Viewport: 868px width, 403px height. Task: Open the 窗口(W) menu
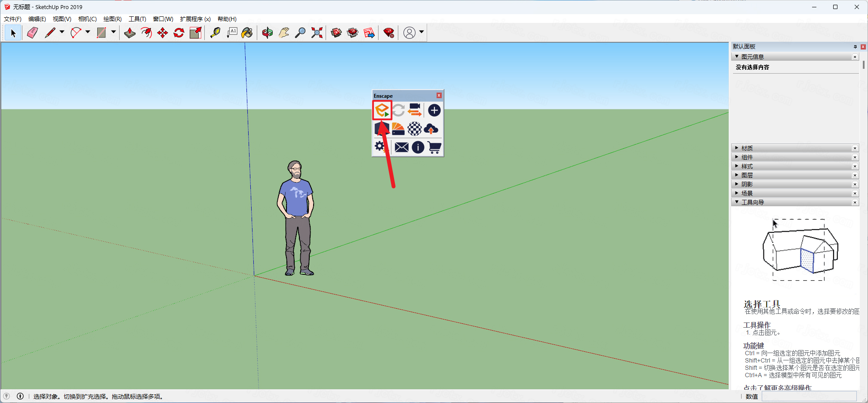(x=163, y=19)
